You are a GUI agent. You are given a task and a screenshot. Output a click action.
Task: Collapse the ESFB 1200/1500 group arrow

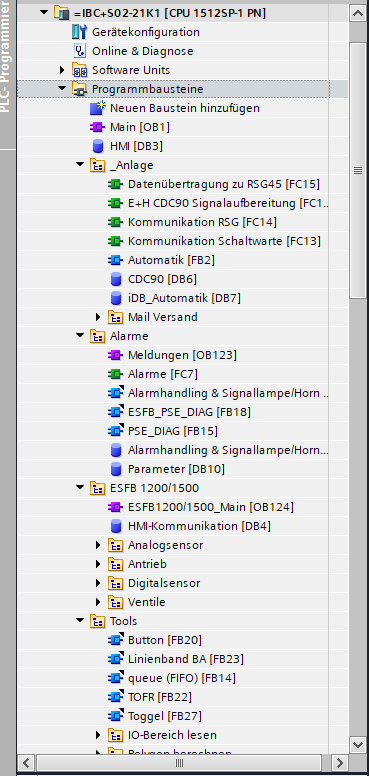click(x=80, y=487)
